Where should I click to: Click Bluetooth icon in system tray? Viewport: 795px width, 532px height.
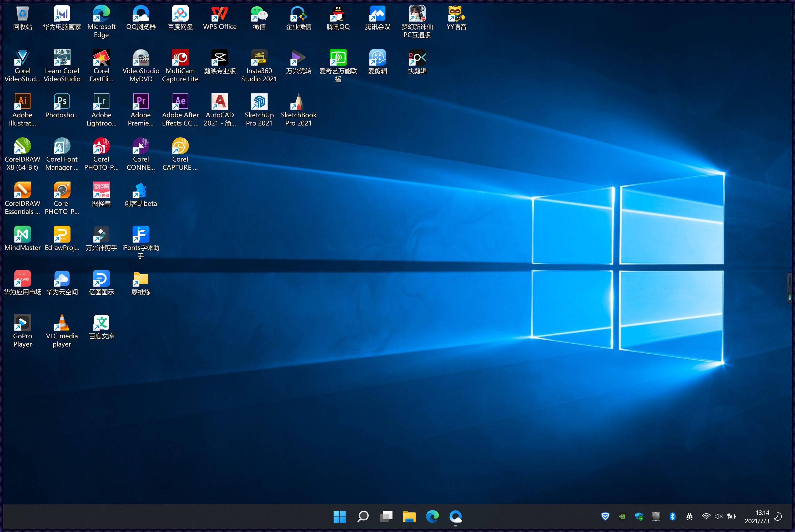673,516
